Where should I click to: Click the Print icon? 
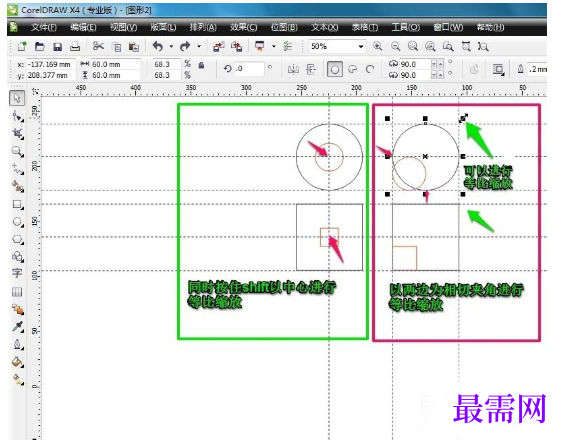[x=75, y=46]
